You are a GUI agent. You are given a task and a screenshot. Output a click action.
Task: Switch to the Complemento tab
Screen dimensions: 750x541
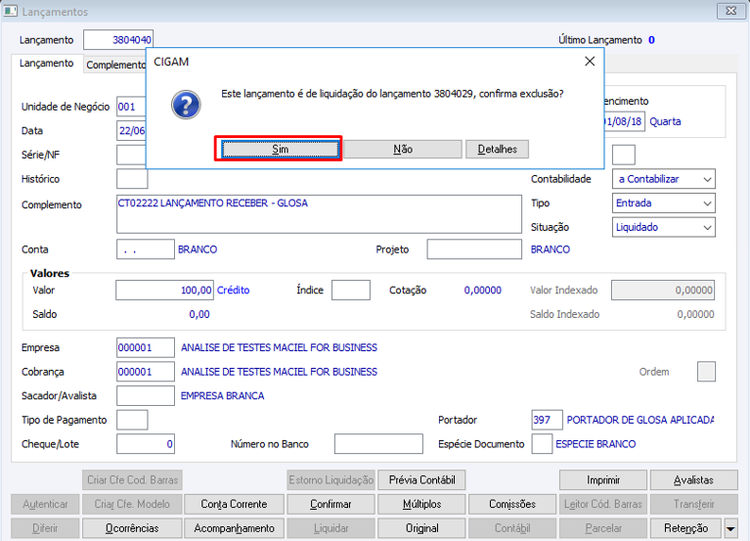[115, 65]
